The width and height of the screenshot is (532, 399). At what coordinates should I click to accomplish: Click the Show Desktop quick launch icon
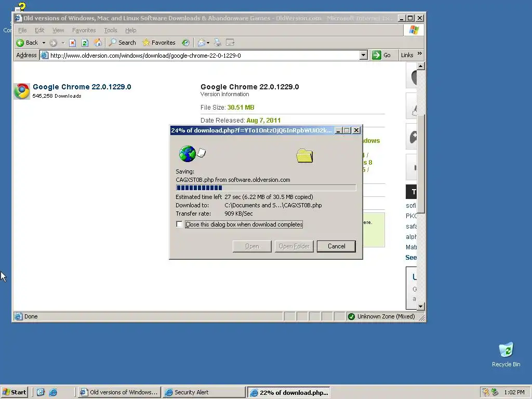[41, 392]
